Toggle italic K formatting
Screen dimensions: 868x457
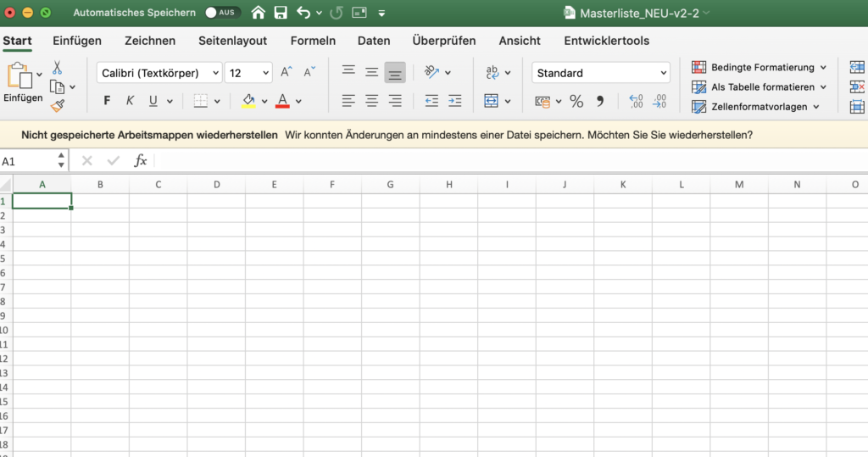point(130,100)
